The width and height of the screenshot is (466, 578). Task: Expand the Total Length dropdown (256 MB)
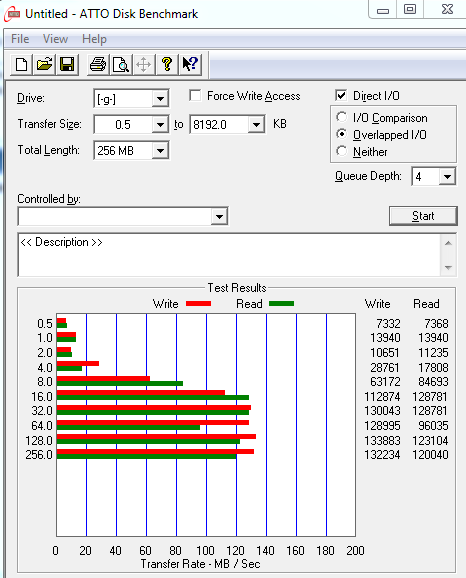160,150
